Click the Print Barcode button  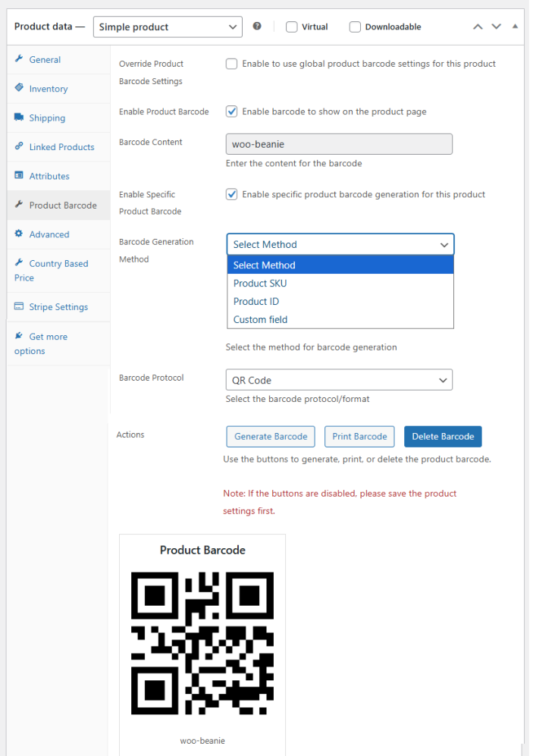click(x=359, y=436)
